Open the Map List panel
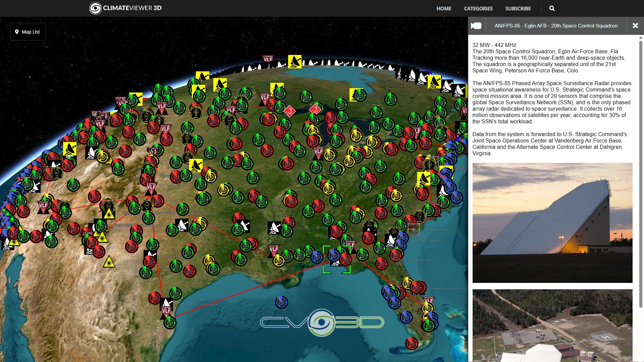 pos(28,32)
